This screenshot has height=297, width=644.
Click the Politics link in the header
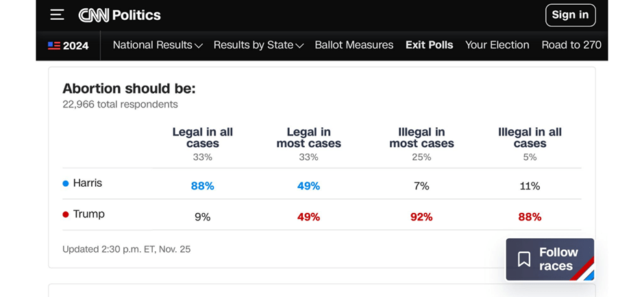tap(136, 15)
